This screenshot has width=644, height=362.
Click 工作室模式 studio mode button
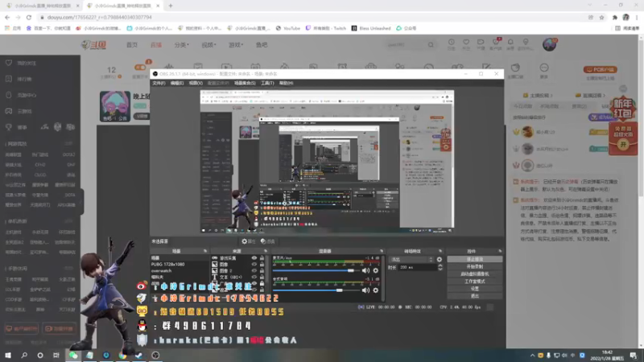click(x=475, y=282)
